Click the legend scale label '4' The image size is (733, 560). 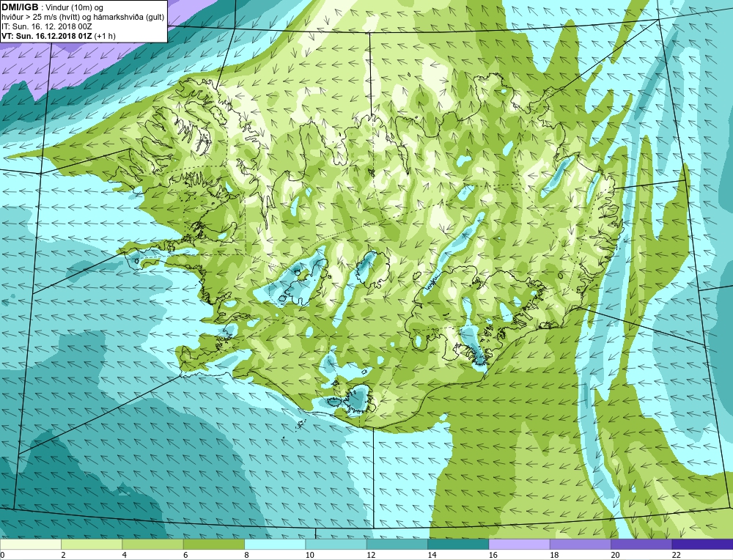[x=125, y=555]
